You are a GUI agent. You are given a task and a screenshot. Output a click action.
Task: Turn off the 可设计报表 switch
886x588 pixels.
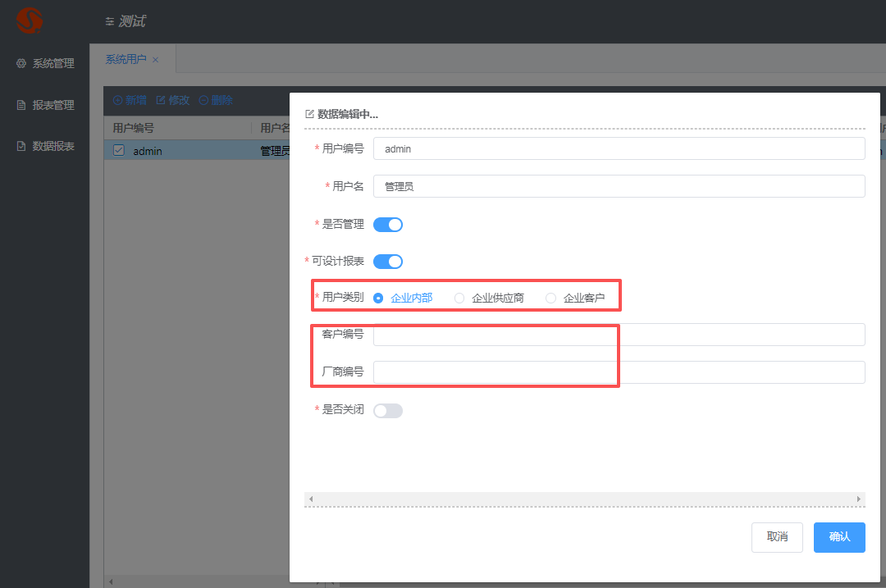coord(388,262)
